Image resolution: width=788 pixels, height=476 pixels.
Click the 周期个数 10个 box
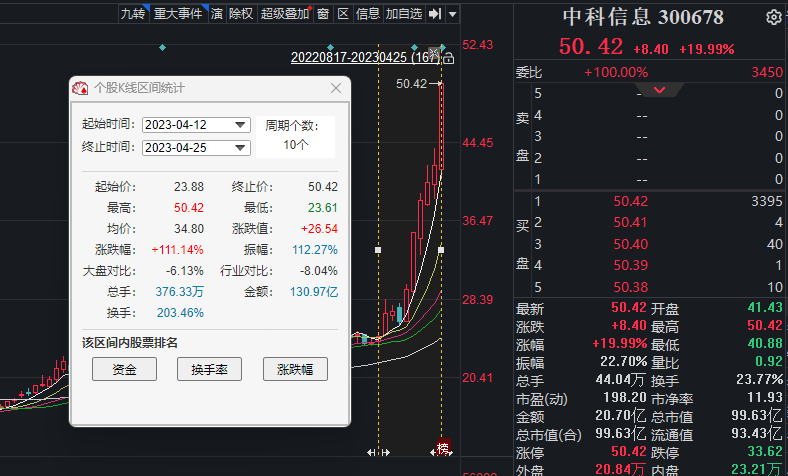(296, 137)
